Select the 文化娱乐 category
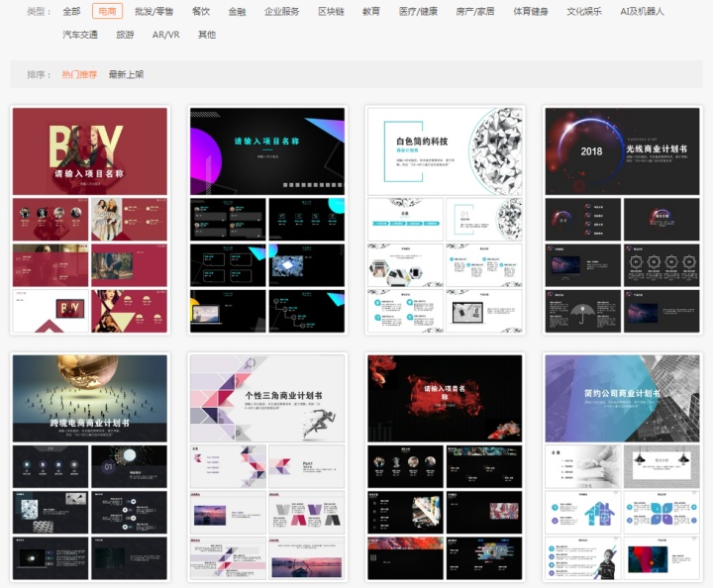This screenshot has height=588, width=713. 584,11
